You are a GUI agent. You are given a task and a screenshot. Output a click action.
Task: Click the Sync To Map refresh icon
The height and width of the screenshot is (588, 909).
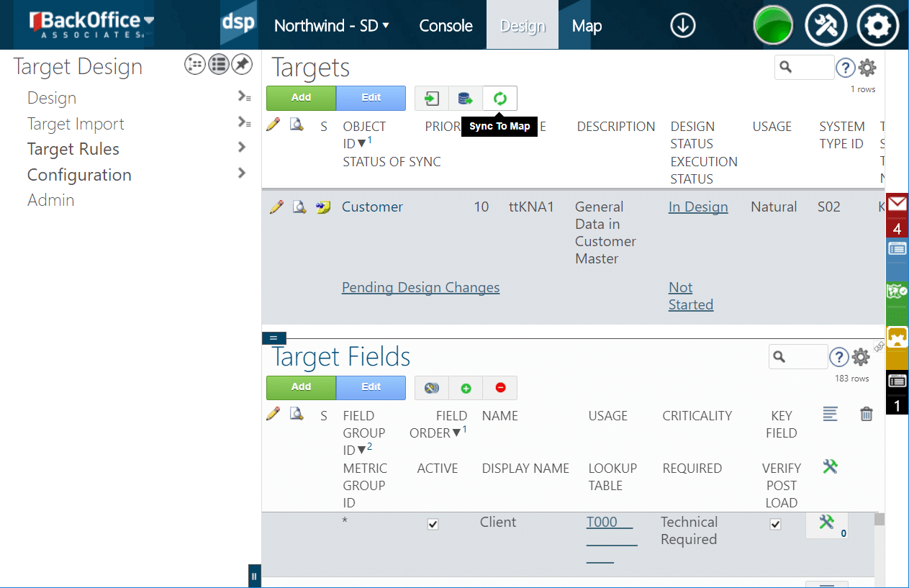click(500, 99)
